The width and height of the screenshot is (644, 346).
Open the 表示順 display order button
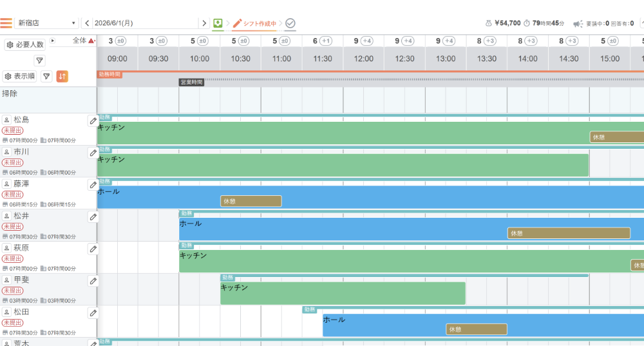pos(20,77)
